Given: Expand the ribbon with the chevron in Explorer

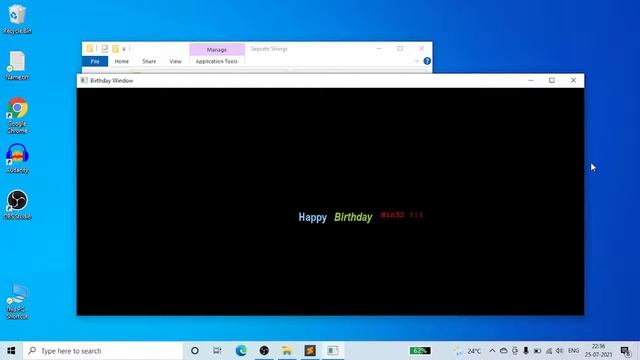Looking at the screenshot, I should click(417, 61).
